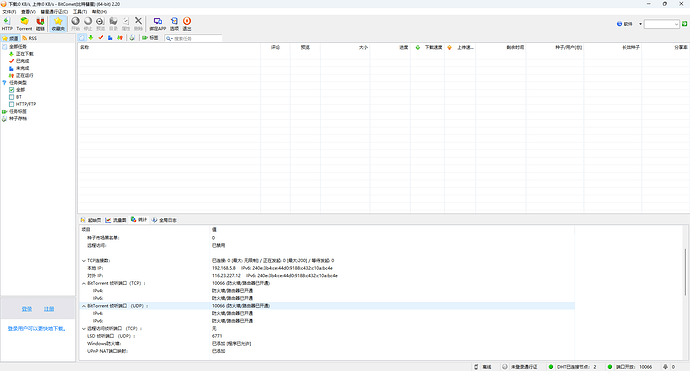Switch to the statistics tab
Viewport: 690px width, 371px height.
[139, 220]
